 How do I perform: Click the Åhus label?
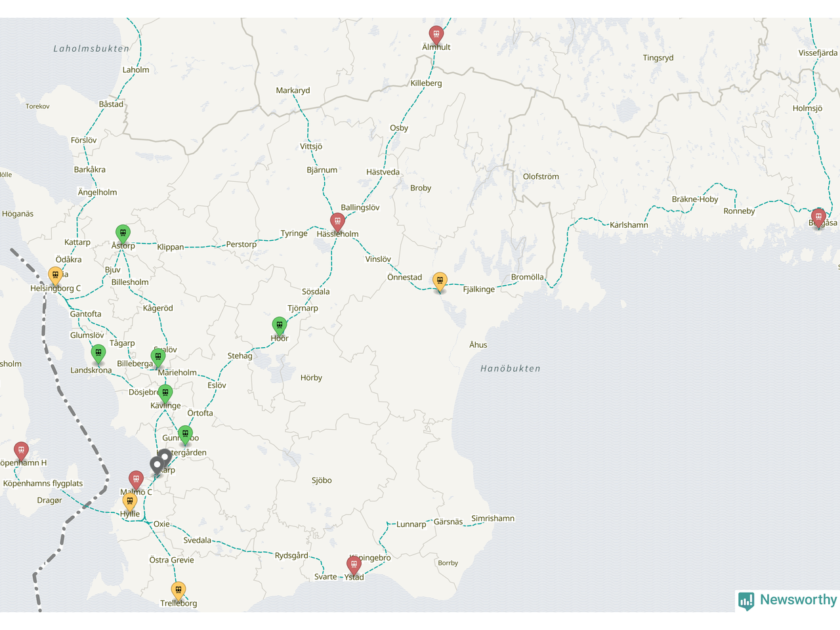pos(478,345)
